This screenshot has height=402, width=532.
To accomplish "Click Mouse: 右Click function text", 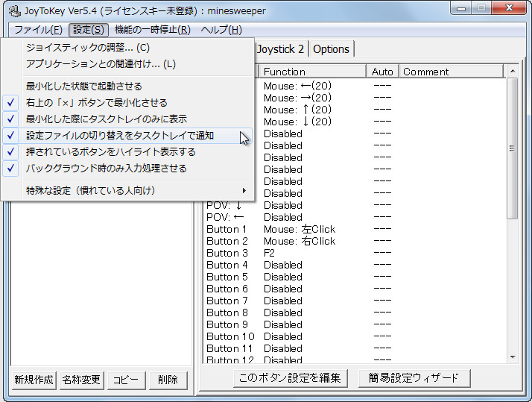I will tap(300, 241).
